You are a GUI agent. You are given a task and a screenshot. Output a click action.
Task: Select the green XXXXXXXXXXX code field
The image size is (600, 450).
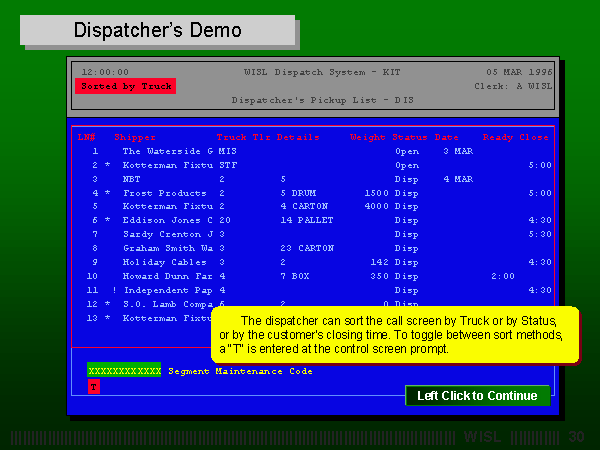pyautogui.click(x=124, y=370)
